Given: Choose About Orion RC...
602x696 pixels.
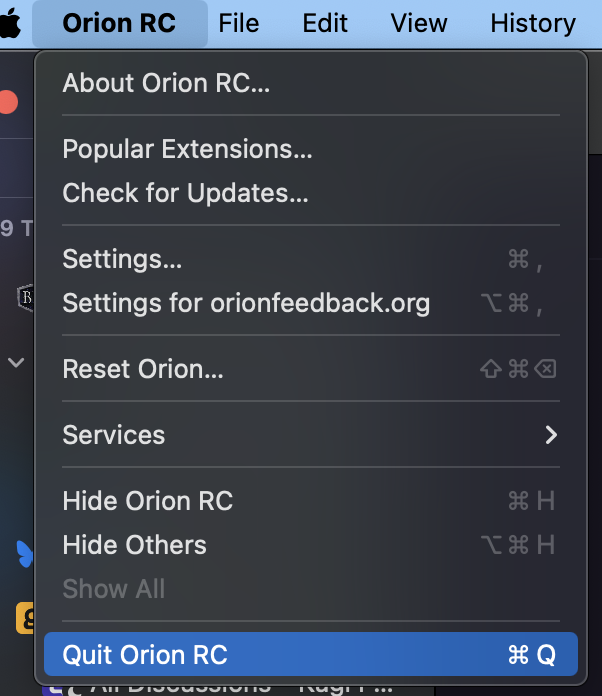Looking at the screenshot, I should [x=166, y=83].
